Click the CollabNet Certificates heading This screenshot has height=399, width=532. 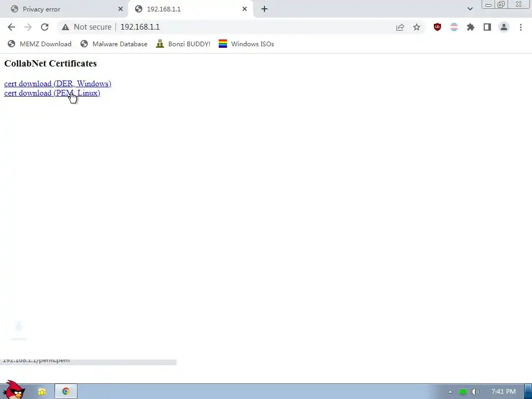(50, 63)
